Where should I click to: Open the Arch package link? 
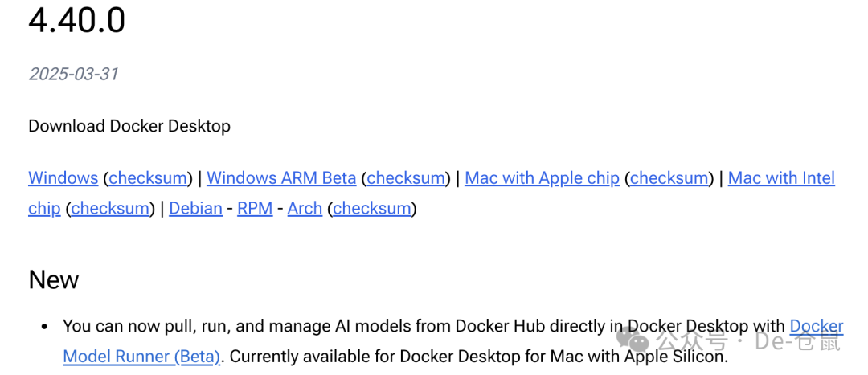pos(305,209)
